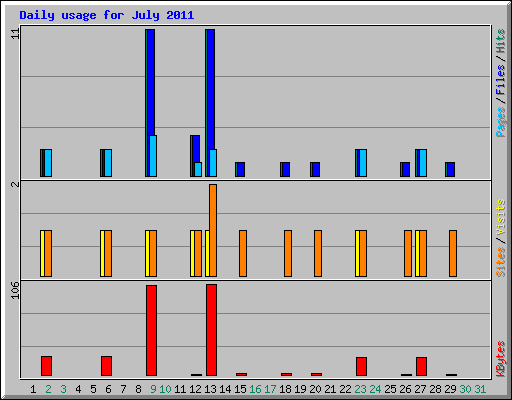Click the red KBytes bar for day 9
Screen dimensions: 512x400
click(x=151, y=330)
